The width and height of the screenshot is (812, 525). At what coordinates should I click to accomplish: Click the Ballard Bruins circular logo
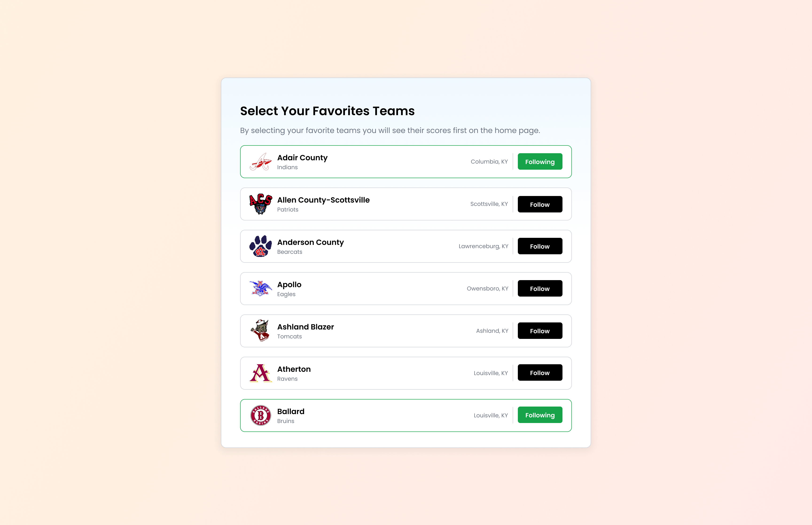tap(260, 415)
